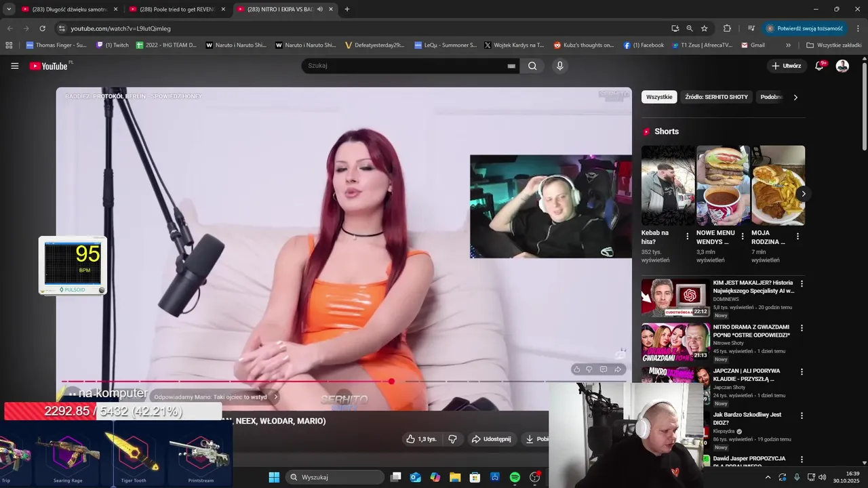Viewport: 868px width, 488px height.
Task: Open options for JAPCZAN ALI PODRYWA video
Action: pos(802,372)
